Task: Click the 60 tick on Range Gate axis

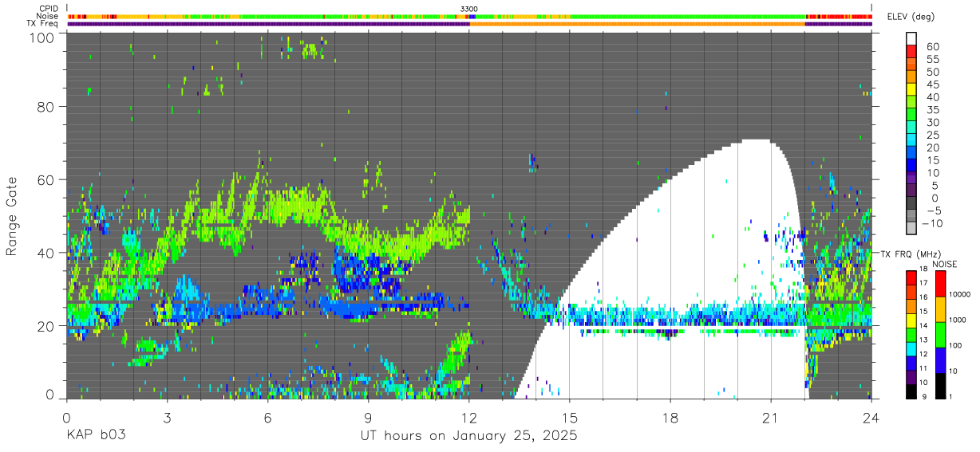Action: [x=46, y=179]
